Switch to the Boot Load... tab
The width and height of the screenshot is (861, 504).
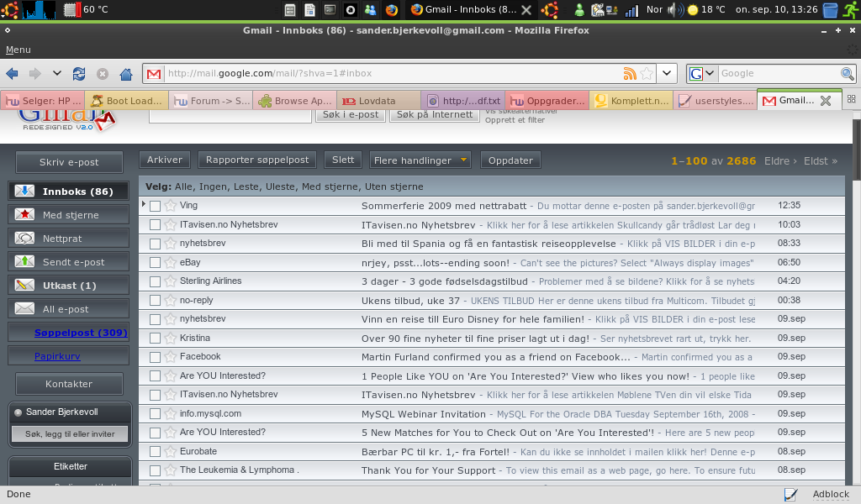(x=127, y=101)
